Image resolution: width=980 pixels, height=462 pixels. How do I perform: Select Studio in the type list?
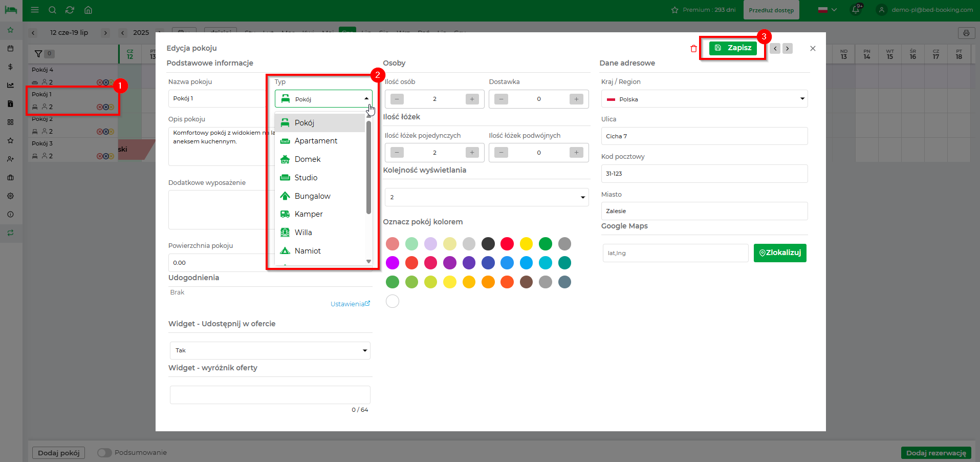pos(320,178)
